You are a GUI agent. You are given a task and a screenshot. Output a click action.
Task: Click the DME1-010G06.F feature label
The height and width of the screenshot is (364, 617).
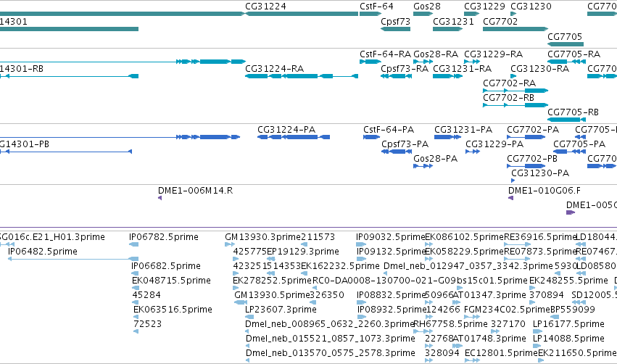click(544, 191)
